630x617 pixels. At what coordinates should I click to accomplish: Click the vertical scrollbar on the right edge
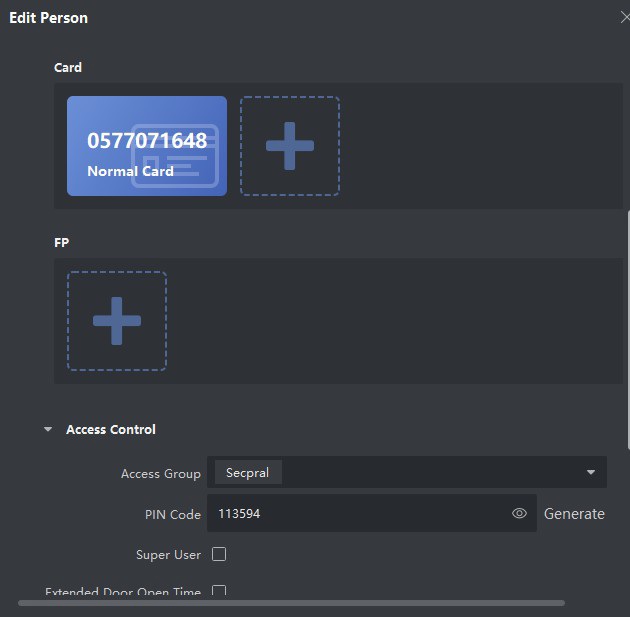pos(627,300)
